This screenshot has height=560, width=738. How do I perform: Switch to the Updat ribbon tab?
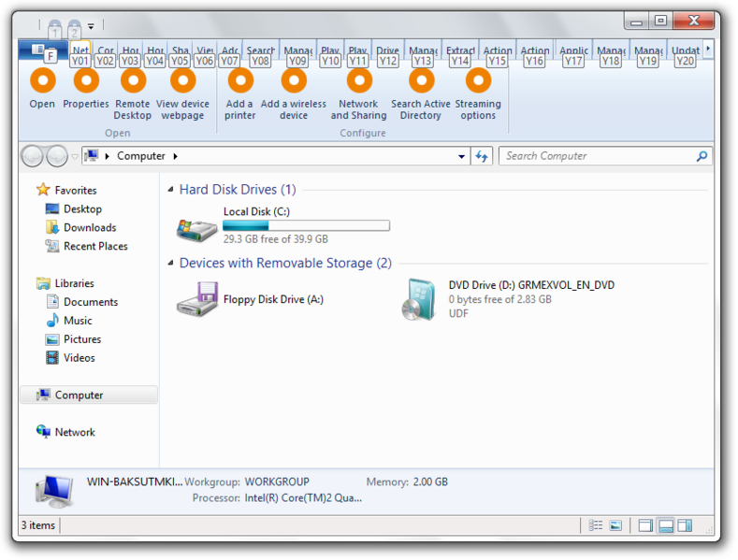tap(686, 50)
